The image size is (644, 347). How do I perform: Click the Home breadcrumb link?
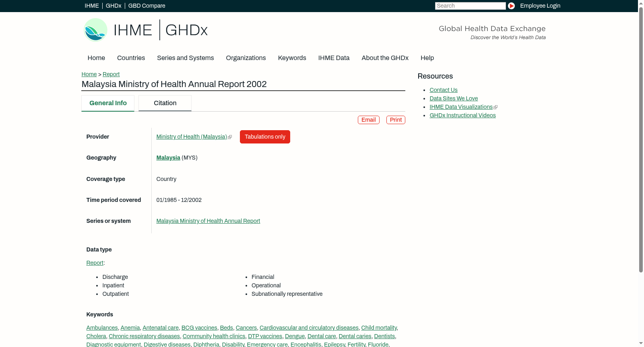[89, 74]
